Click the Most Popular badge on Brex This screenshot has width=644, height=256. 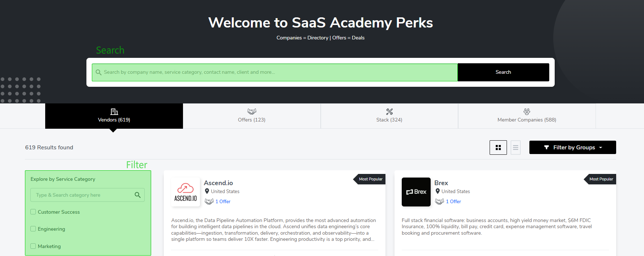600,179
